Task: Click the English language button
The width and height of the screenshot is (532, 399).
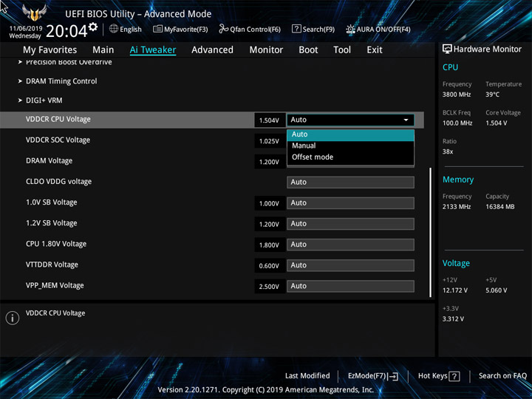Action: 131,30
